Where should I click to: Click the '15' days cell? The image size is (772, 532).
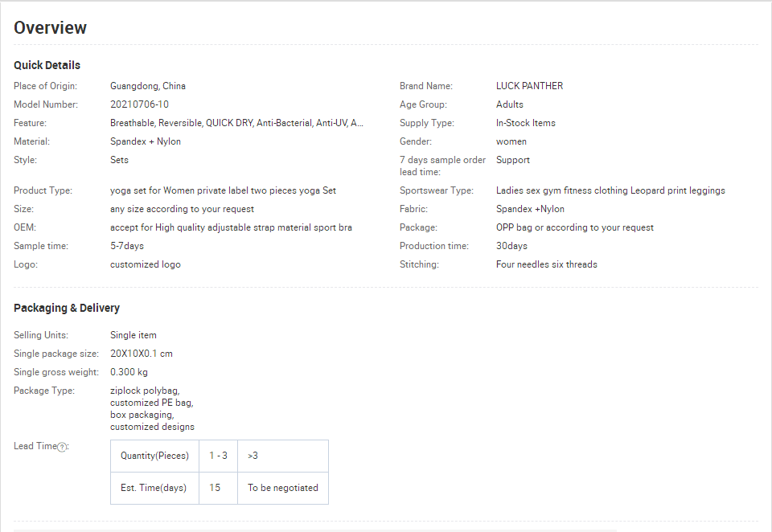click(x=218, y=488)
